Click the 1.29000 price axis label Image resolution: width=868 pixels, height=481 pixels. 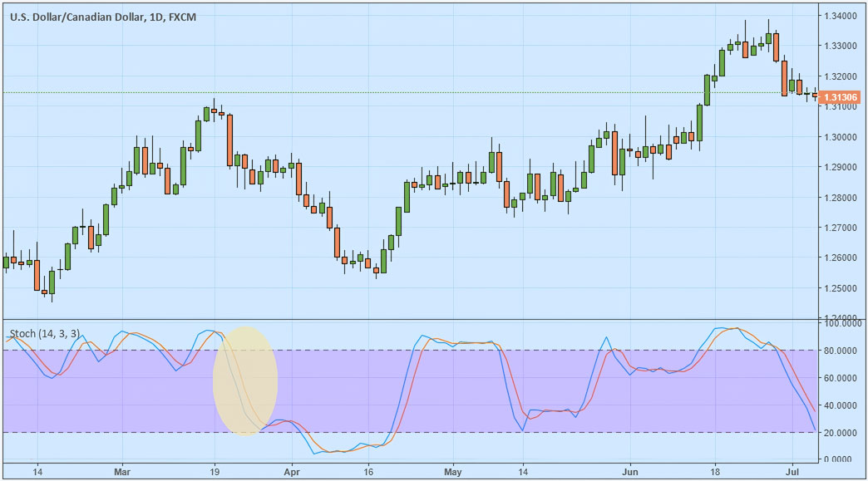click(841, 167)
